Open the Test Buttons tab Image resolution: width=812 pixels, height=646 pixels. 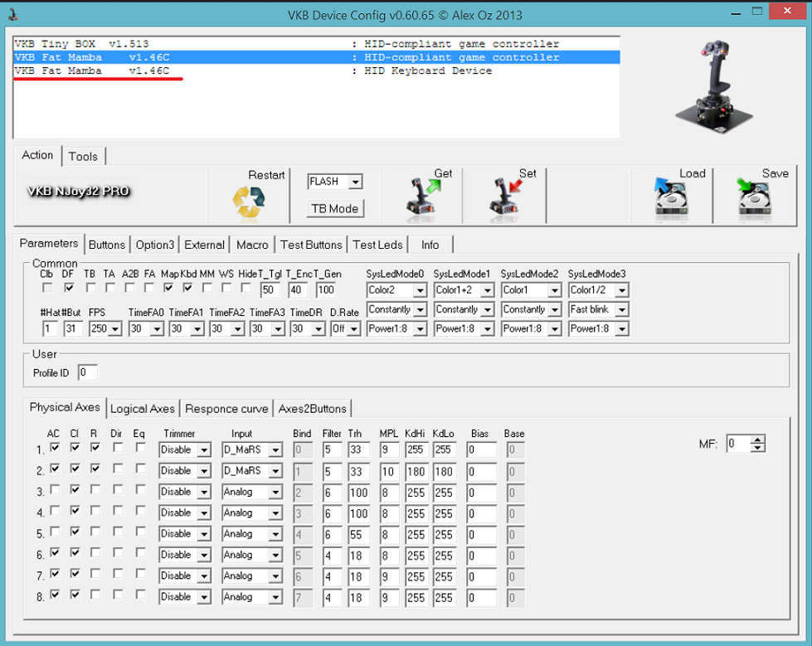311,245
